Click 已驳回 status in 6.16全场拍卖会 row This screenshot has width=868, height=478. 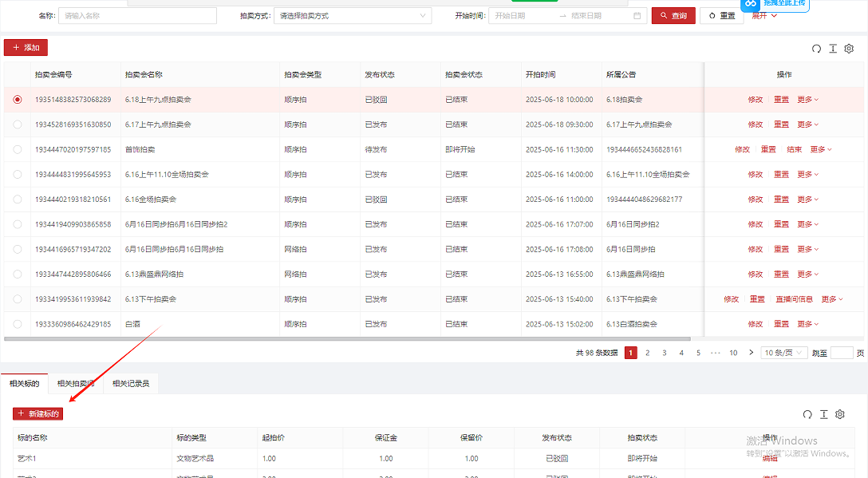click(x=376, y=199)
